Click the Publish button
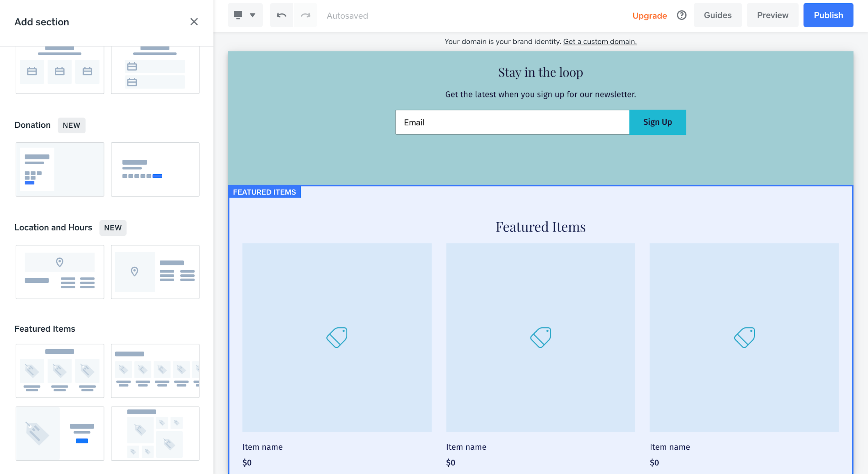This screenshot has width=868, height=474. coord(828,15)
